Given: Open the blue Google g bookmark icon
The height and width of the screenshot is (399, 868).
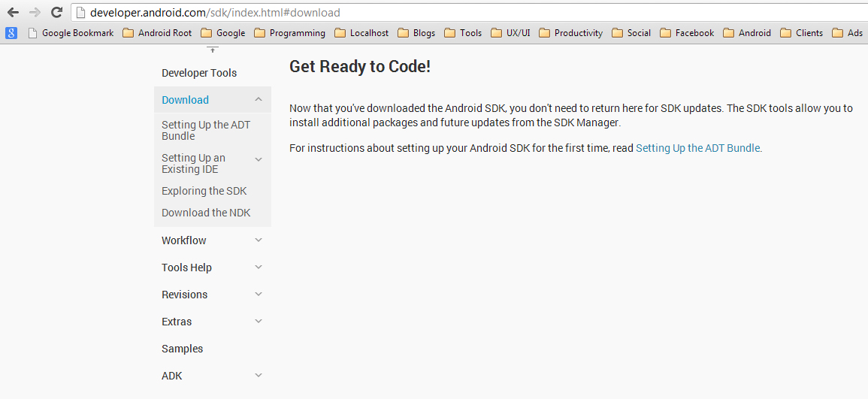Looking at the screenshot, I should point(11,33).
